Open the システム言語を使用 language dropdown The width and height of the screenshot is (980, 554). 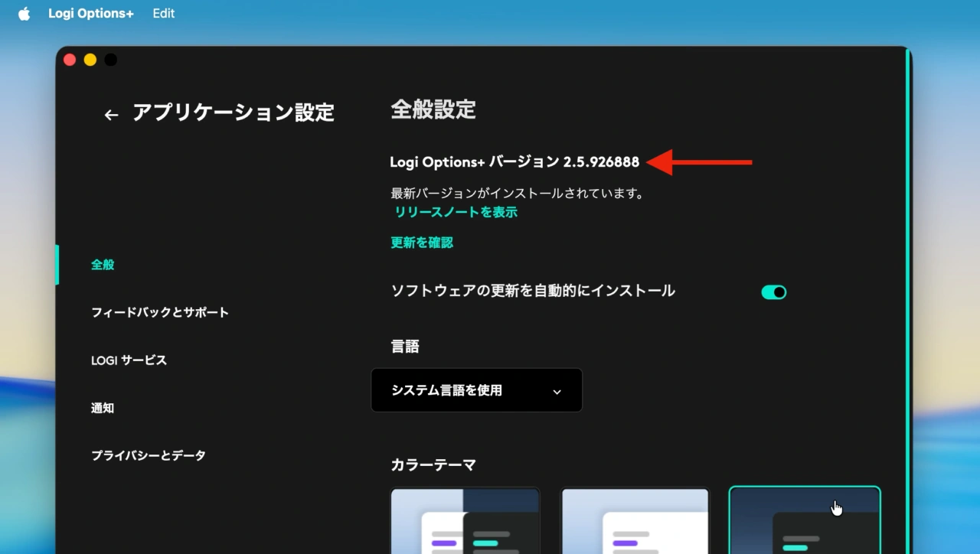(477, 390)
